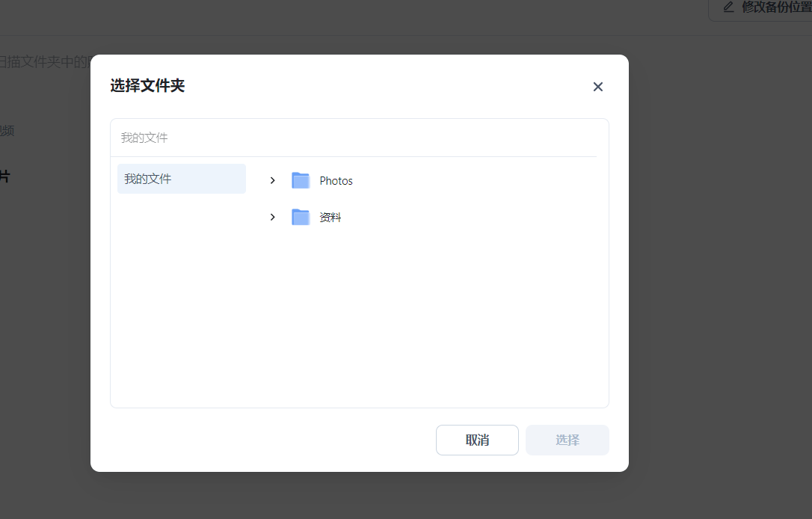This screenshot has height=519, width=812.
Task: Select the 资料 folder name
Action: click(x=330, y=218)
